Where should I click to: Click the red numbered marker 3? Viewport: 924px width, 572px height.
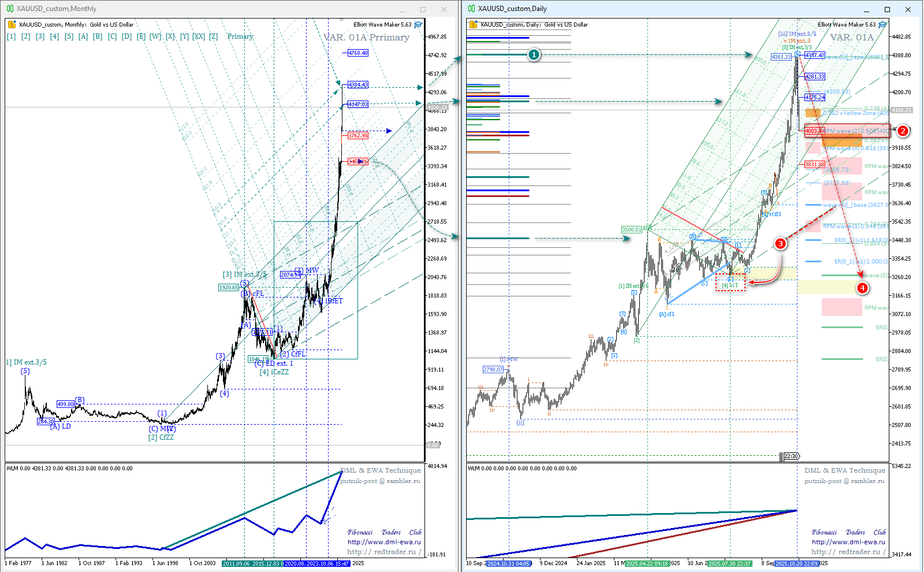coord(780,243)
